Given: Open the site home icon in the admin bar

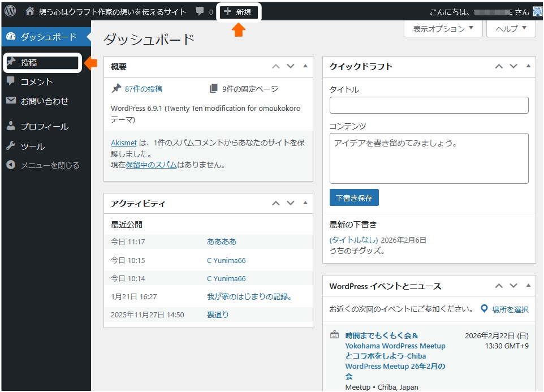Looking at the screenshot, I should click(x=30, y=11).
